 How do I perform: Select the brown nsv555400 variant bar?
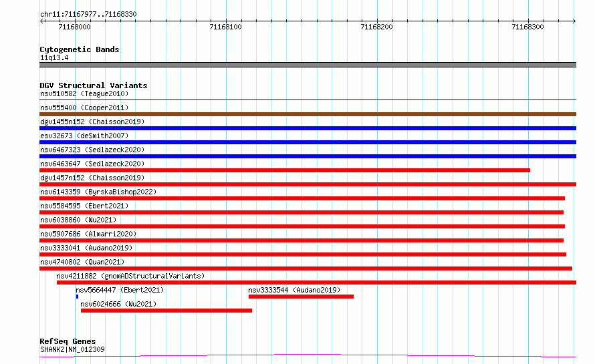pos(308,114)
